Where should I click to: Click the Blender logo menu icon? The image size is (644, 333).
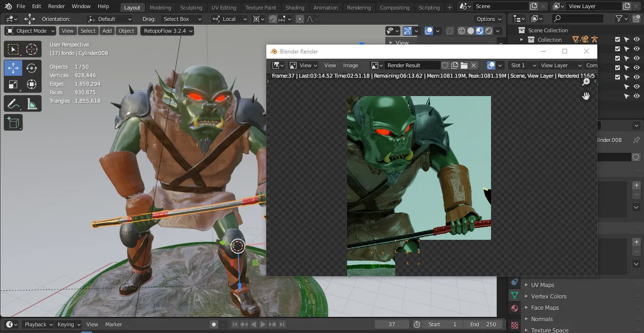click(8, 6)
